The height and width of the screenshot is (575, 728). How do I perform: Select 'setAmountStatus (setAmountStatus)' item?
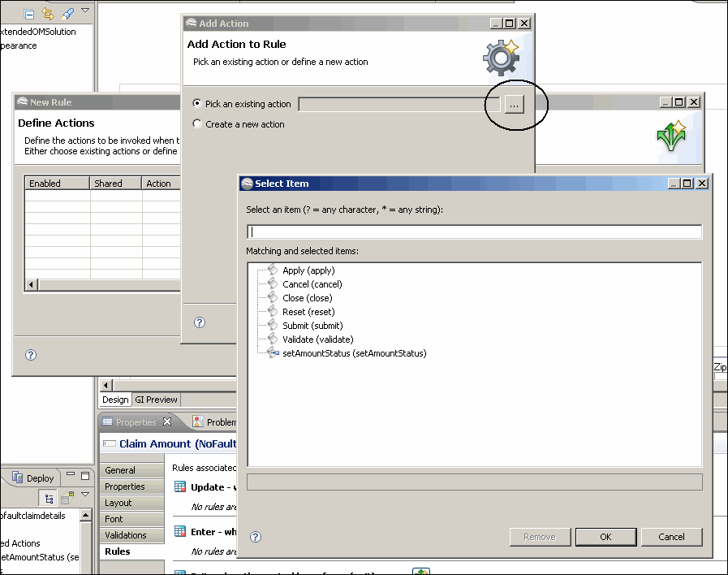354,353
